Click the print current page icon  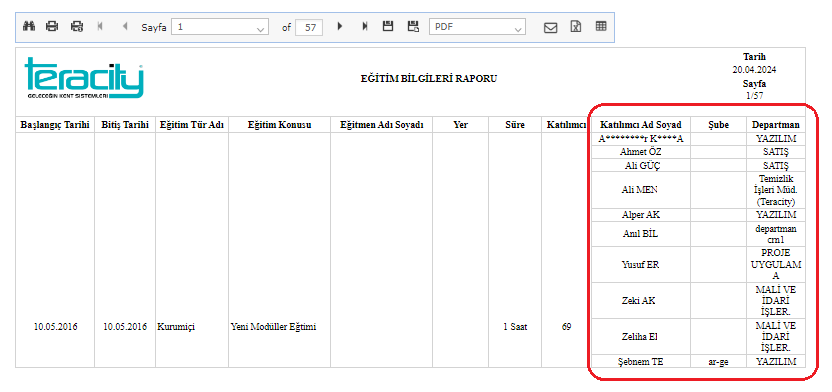[77, 26]
